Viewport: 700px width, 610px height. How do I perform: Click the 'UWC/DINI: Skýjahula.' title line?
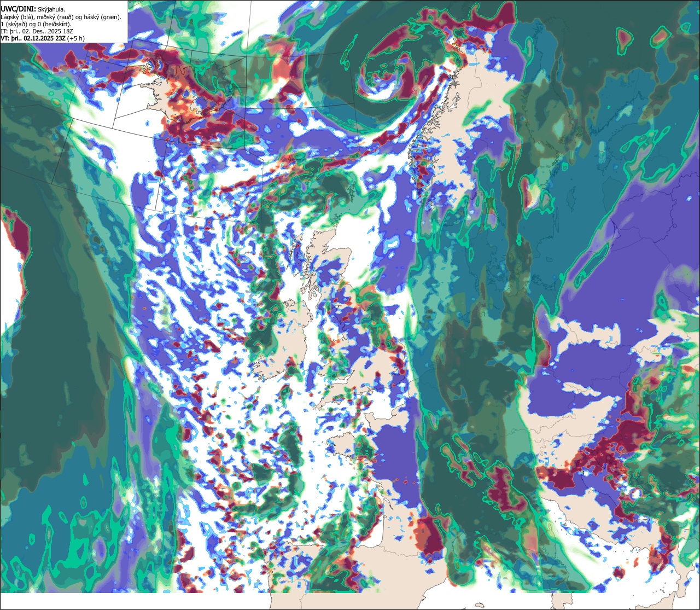(x=33, y=9)
